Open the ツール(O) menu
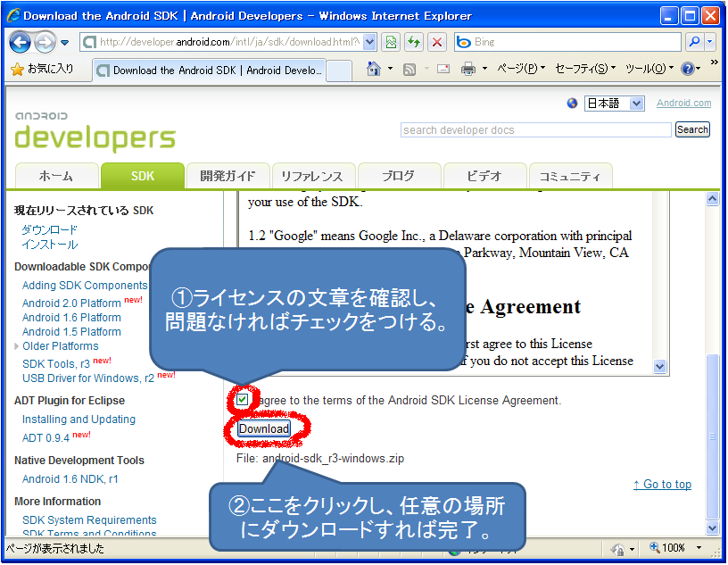The height and width of the screenshot is (565, 728). coord(649,69)
